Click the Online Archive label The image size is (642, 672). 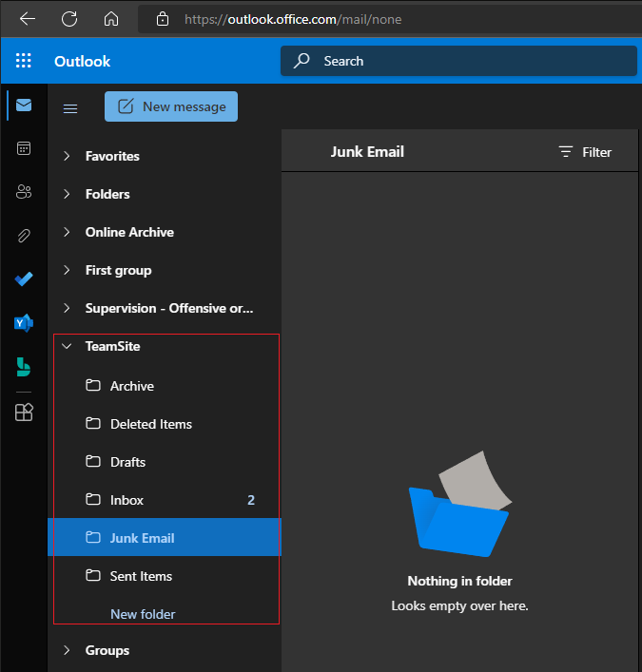(x=129, y=232)
